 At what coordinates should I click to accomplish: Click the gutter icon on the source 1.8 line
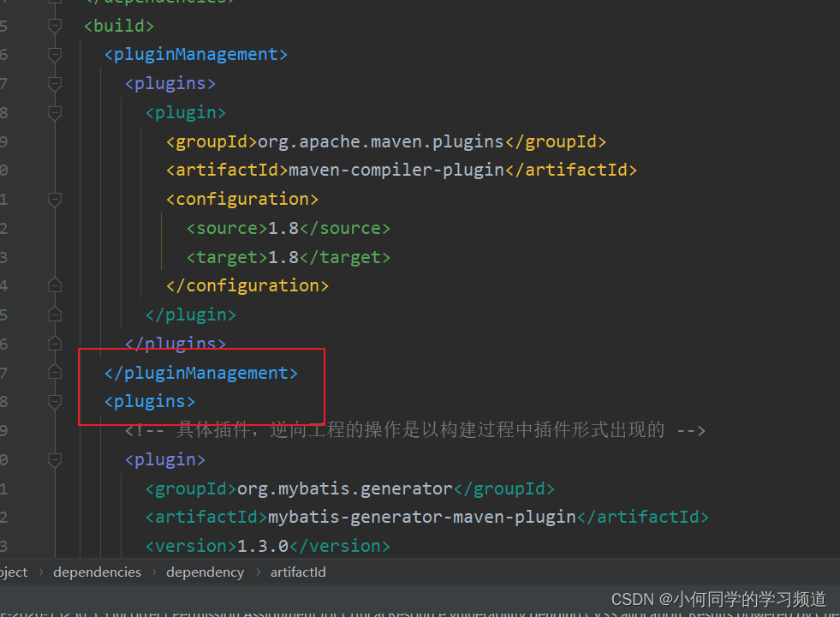point(55,227)
